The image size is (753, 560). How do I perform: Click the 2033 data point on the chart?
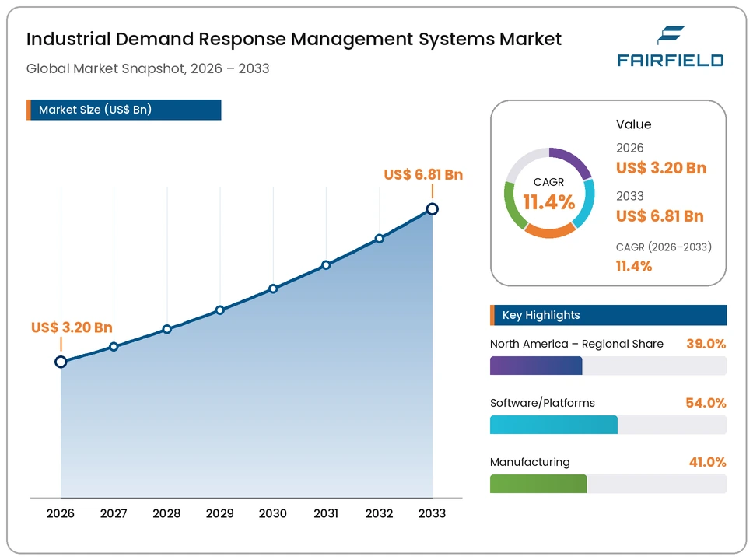(x=433, y=209)
